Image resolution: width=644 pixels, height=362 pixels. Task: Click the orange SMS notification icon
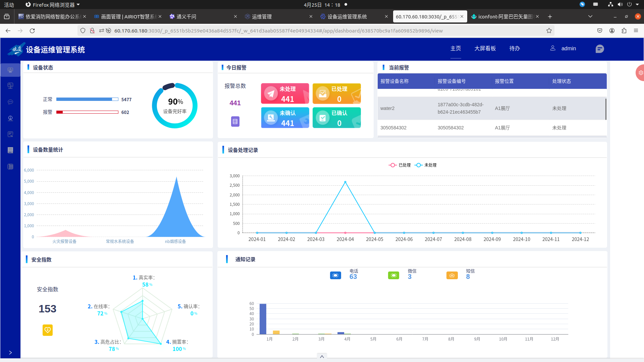click(x=452, y=276)
